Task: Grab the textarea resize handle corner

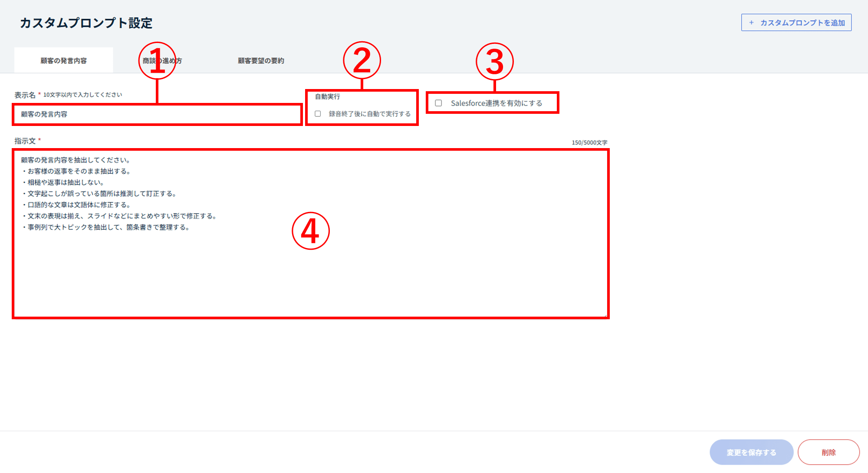Action: (605, 315)
